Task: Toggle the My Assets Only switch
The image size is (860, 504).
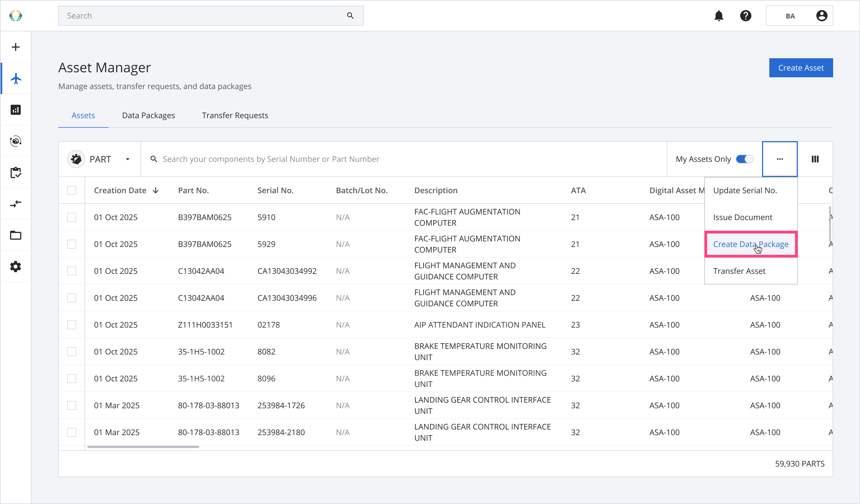Action: [x=744, y=159]
